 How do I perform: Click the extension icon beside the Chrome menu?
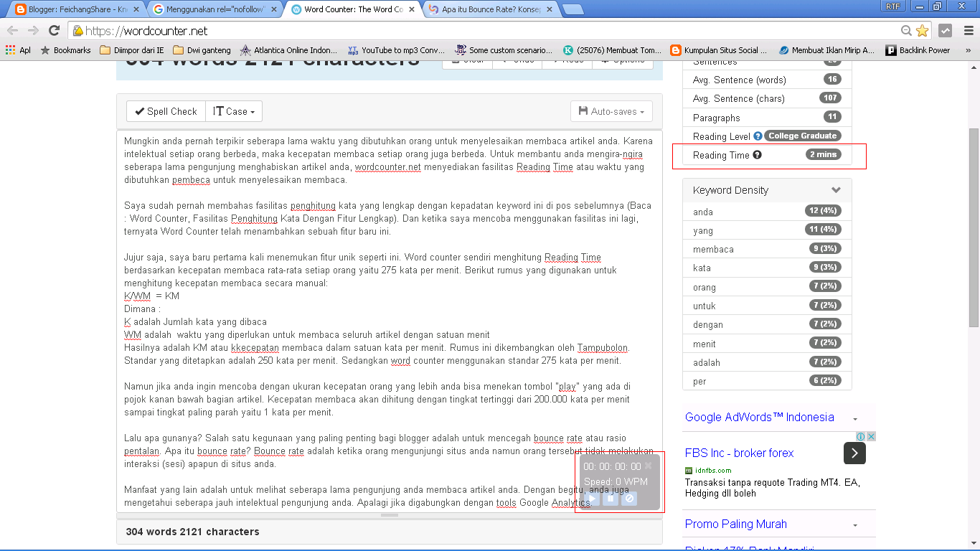[x=946, y=31]
